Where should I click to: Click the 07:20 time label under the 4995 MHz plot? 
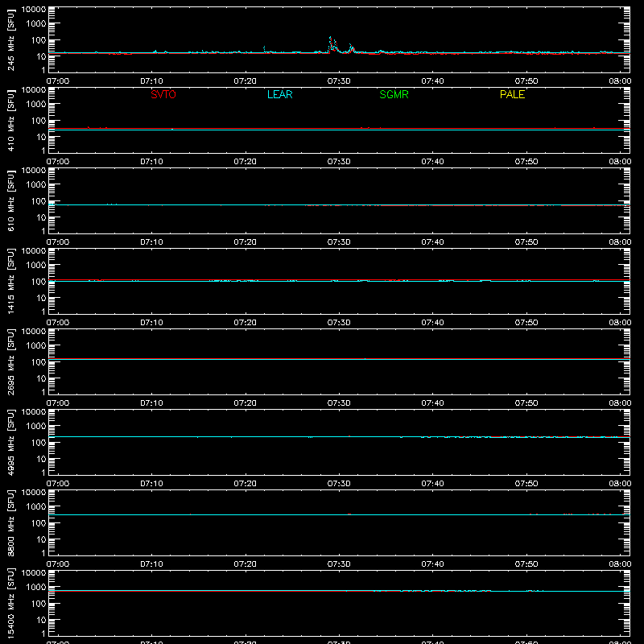point(246,484)
